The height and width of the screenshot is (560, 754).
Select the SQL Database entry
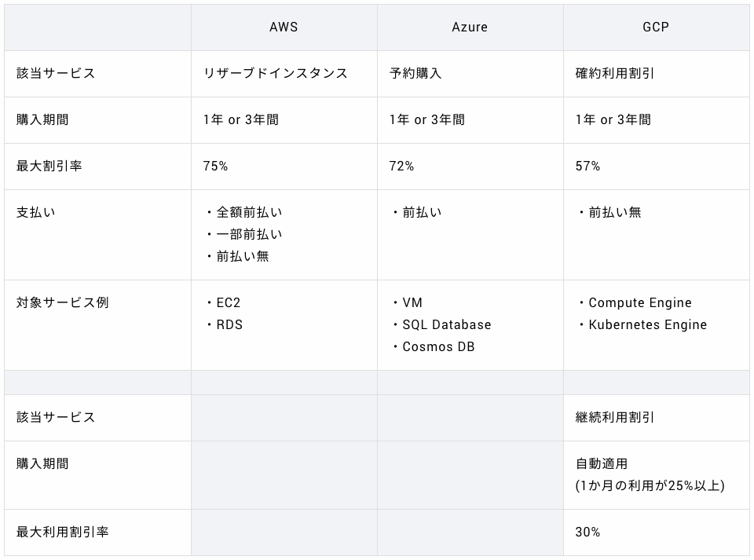(446, 324)
